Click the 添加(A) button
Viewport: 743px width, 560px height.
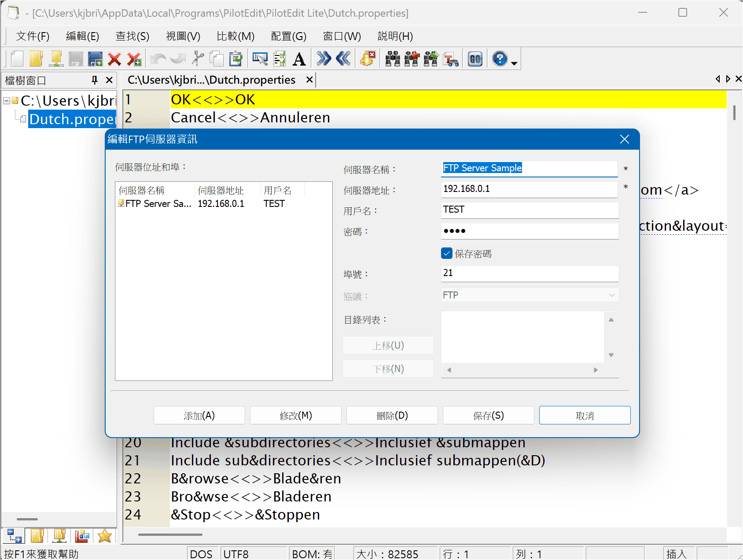[199, 415]
